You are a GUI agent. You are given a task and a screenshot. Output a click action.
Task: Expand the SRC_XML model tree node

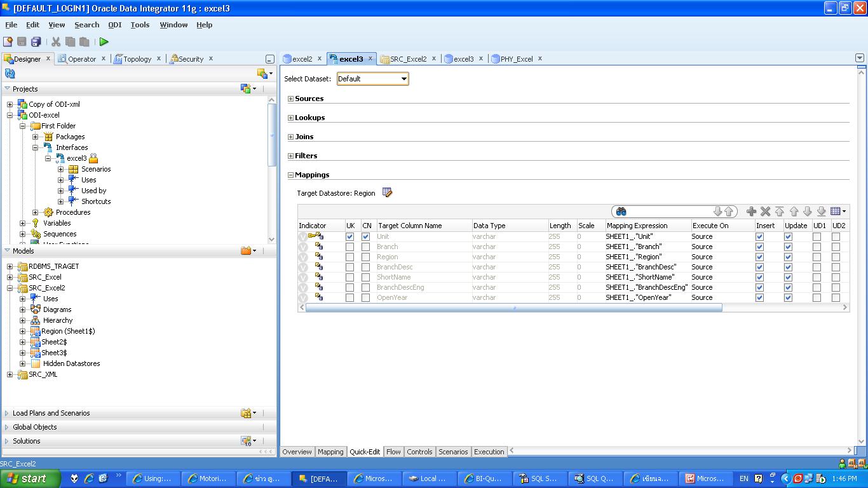10,374
